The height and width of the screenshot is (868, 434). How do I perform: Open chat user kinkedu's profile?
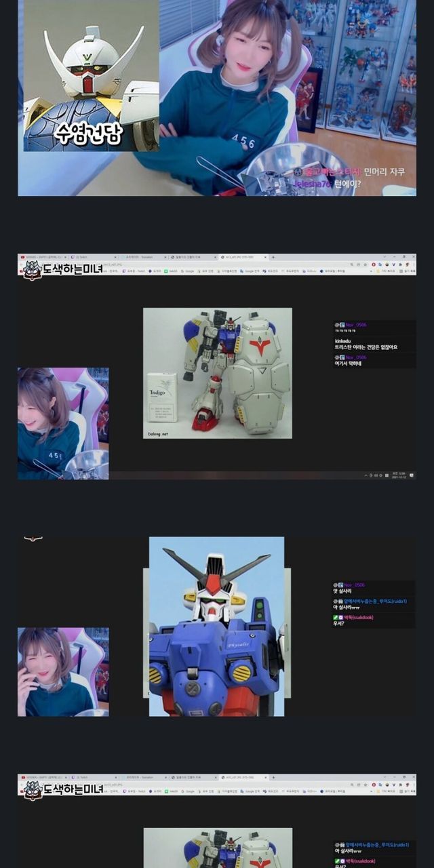pyautogui.click(x=342, y=341)
